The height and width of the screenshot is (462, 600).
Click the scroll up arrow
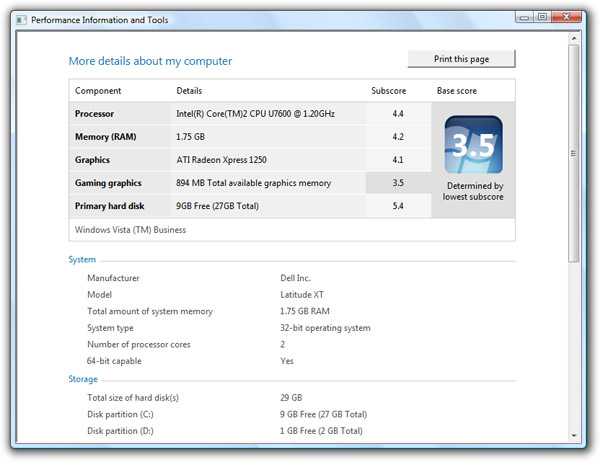click(x=574, y=38)
